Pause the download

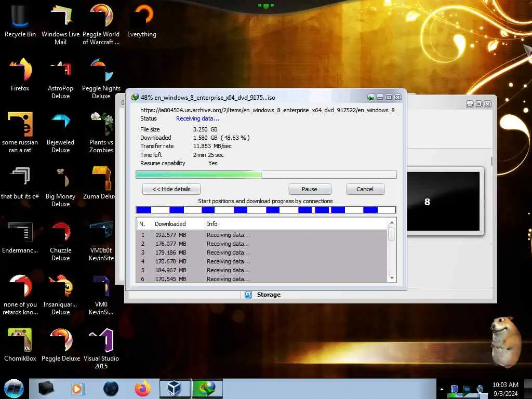[x=310, y=189]
